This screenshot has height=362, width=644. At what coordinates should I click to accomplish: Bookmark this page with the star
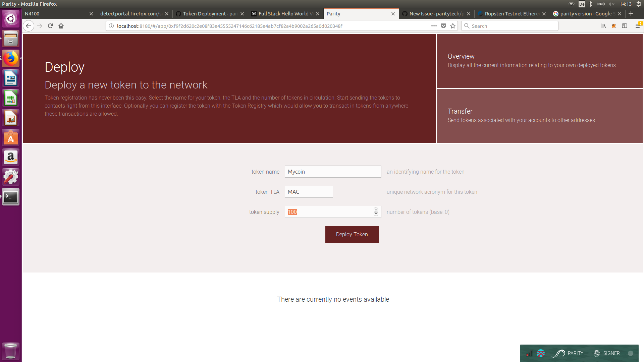(453, 26)
